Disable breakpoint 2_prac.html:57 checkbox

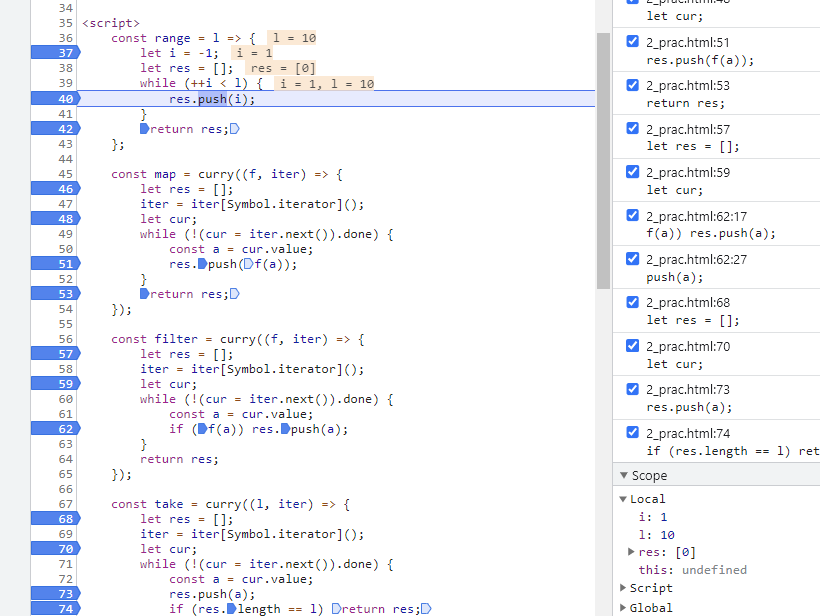632,128
